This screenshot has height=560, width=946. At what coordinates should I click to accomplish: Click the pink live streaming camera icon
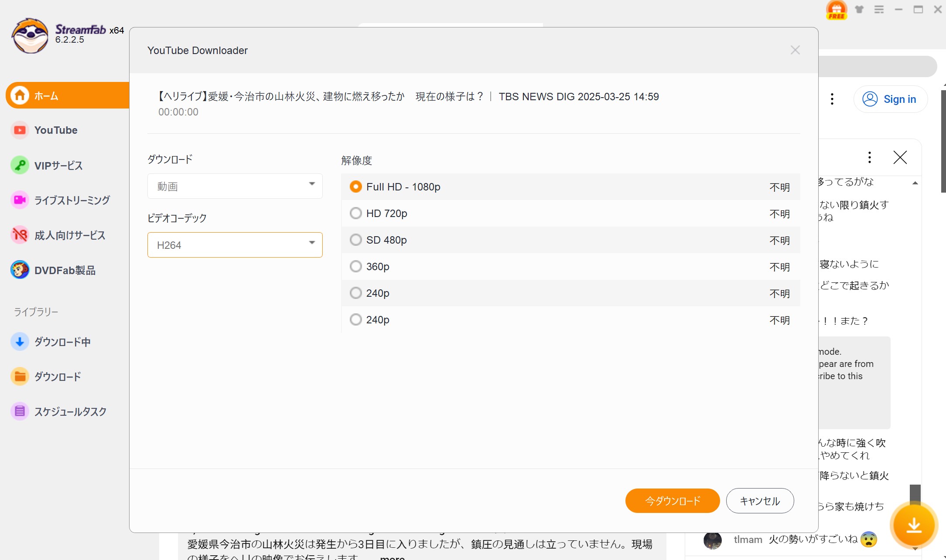[20, 200]
